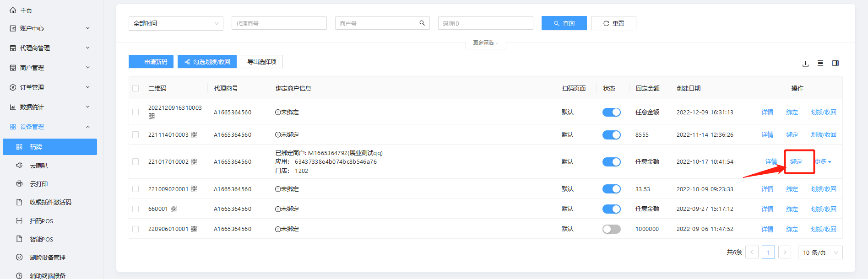Click the 云打印 printer icon

pyautogui.click(x=19, y=183)
